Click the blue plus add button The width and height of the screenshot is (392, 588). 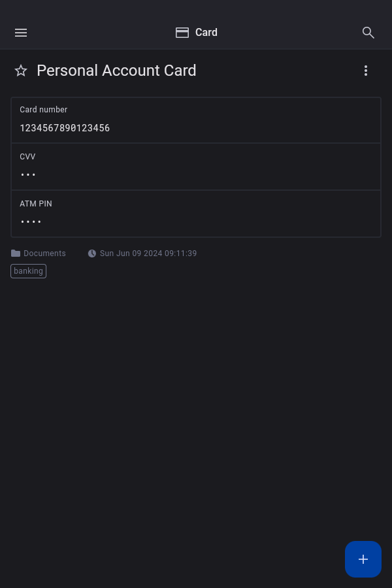coord(363,559)
